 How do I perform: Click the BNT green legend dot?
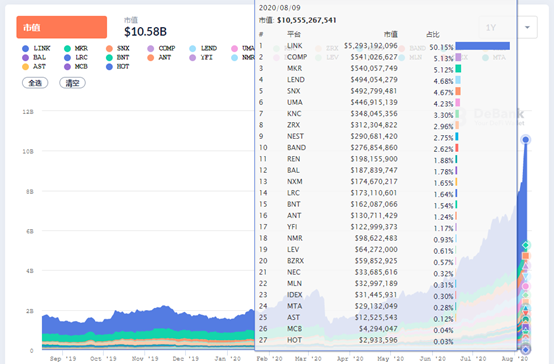tap(109, 58)
